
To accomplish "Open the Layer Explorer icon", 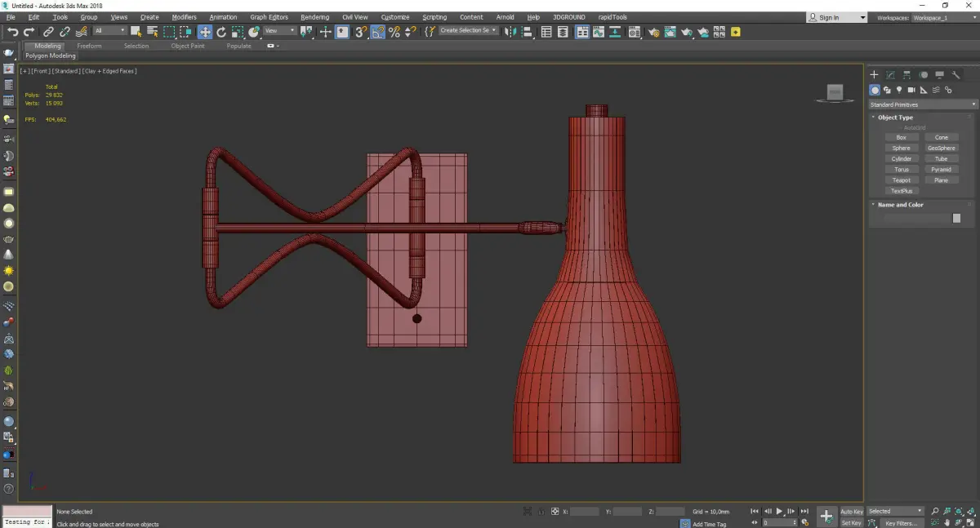I will 563,32.
